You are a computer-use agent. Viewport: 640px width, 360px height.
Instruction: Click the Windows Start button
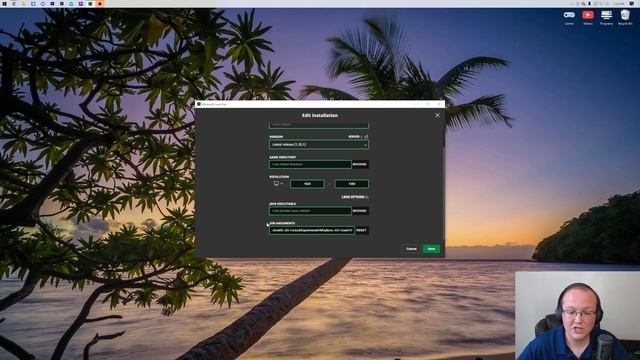(x=4, y=4)
